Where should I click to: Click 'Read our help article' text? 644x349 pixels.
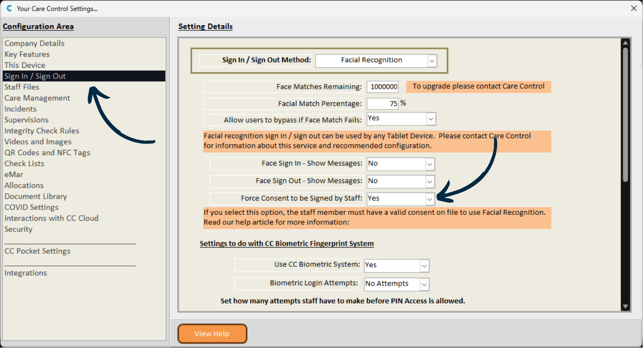(276, 222)
